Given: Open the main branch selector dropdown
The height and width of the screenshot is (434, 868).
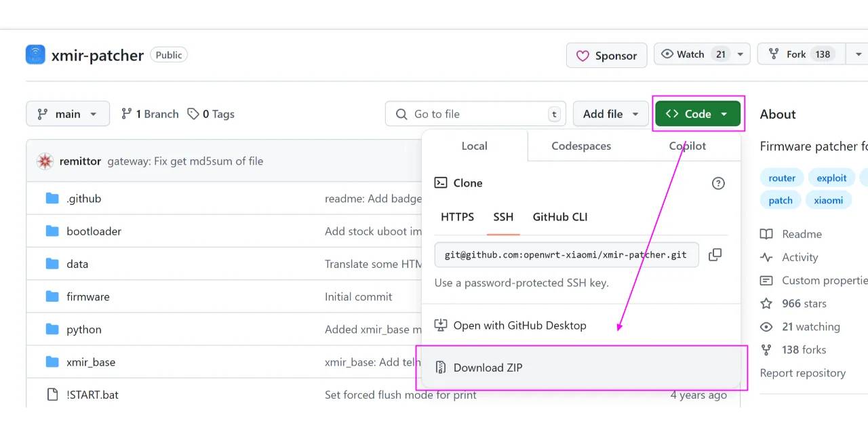Looking at the screenshot, I should (x=68, y=114).
